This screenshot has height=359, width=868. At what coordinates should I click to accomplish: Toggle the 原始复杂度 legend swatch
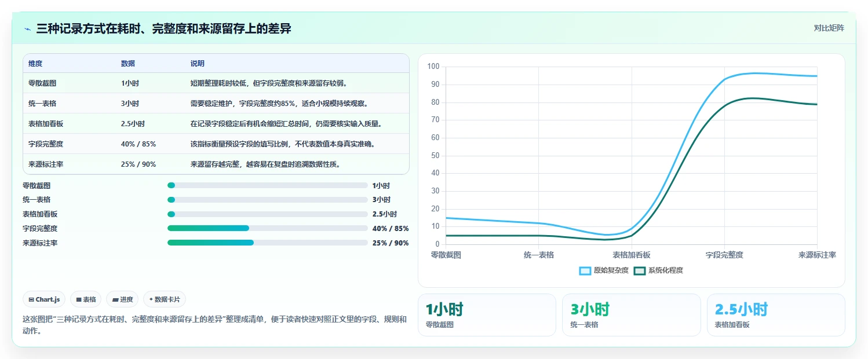(x=585, y=270)
